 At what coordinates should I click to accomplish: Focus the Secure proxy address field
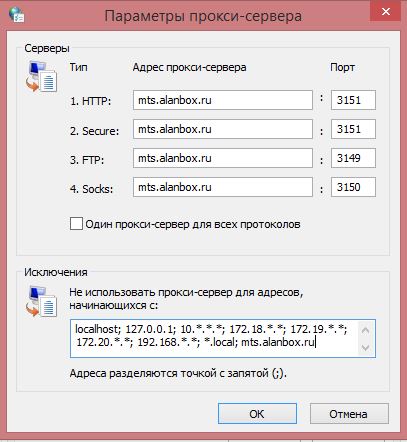223,129
